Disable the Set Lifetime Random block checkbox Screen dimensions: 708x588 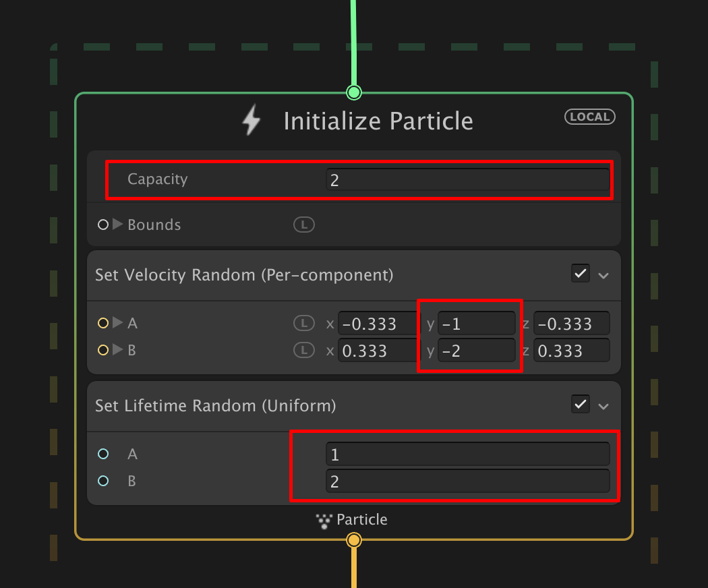(x=580, y=405)
